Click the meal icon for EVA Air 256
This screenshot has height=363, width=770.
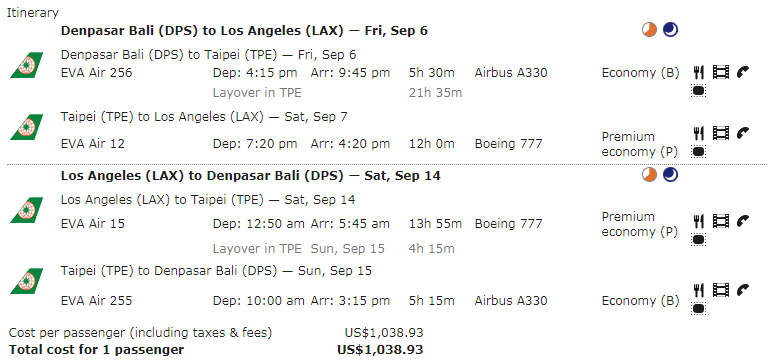point(699,73)
